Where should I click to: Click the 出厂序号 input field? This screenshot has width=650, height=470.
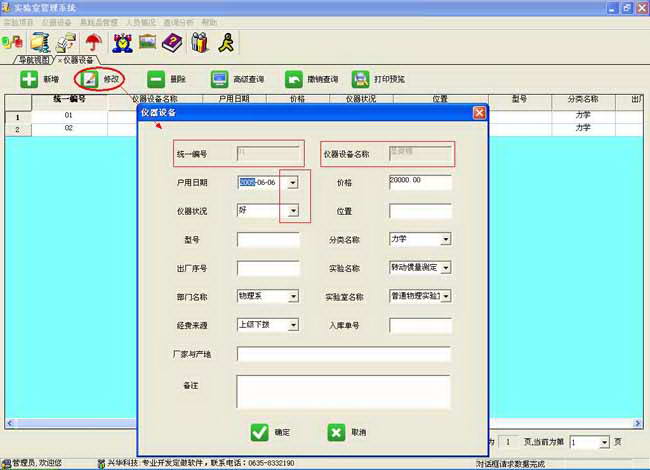268,268
